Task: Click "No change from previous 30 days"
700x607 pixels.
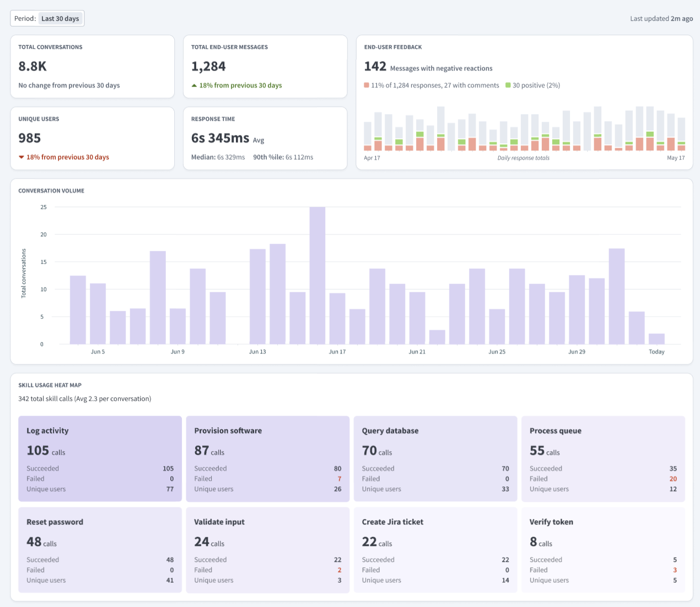Action: coord(69,85)
